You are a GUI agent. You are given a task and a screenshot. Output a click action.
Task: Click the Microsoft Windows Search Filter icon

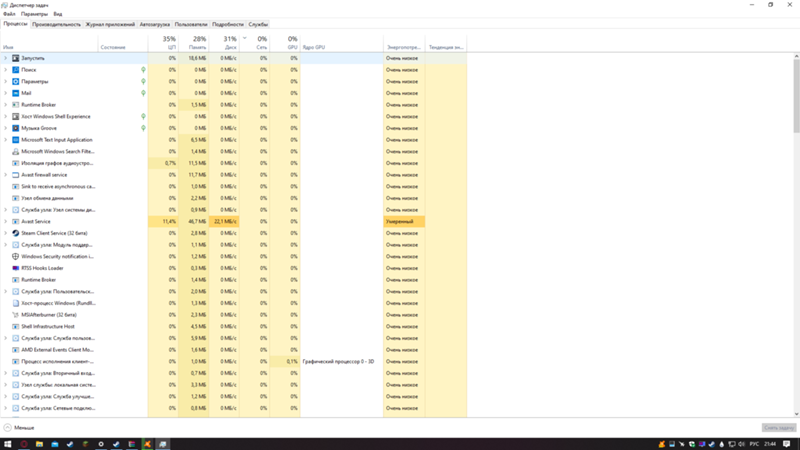(15, 152)
